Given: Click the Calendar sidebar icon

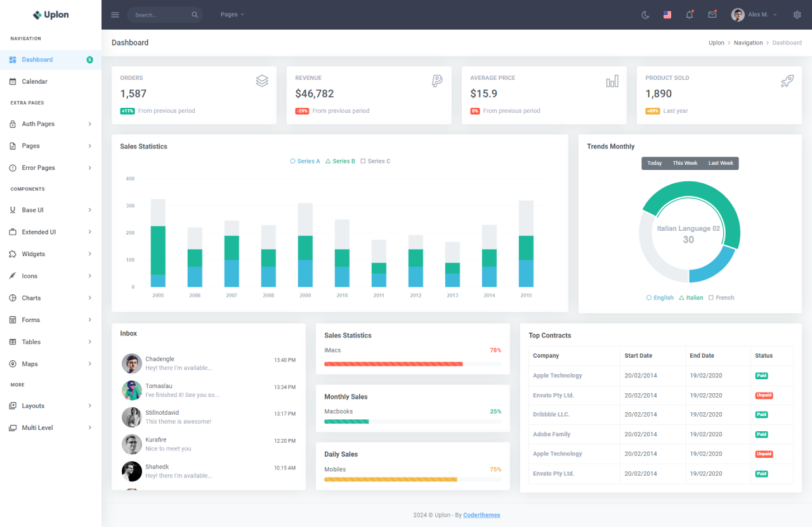Looking at the screenshot, I should pos(13,82).
